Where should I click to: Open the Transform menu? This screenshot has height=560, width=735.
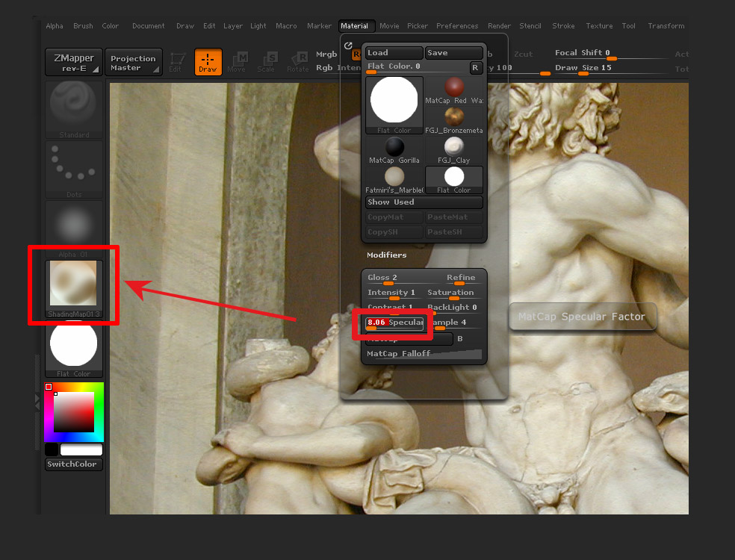pos(666,26)
